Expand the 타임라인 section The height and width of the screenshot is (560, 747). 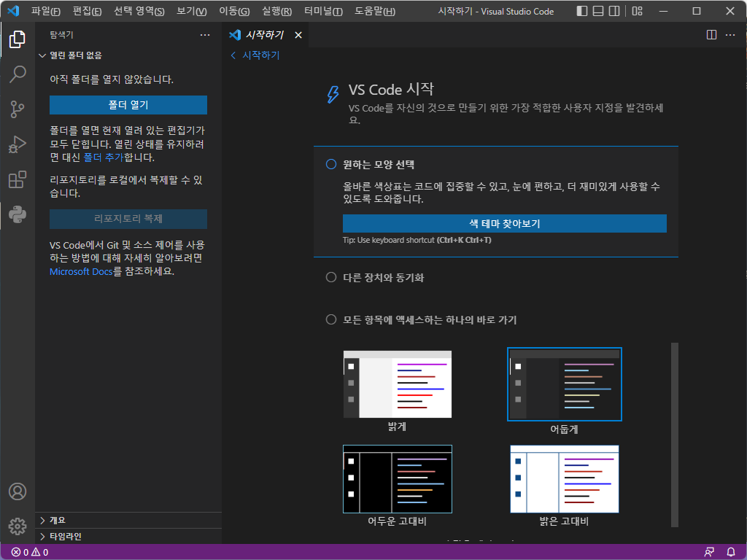coord(128,536)
